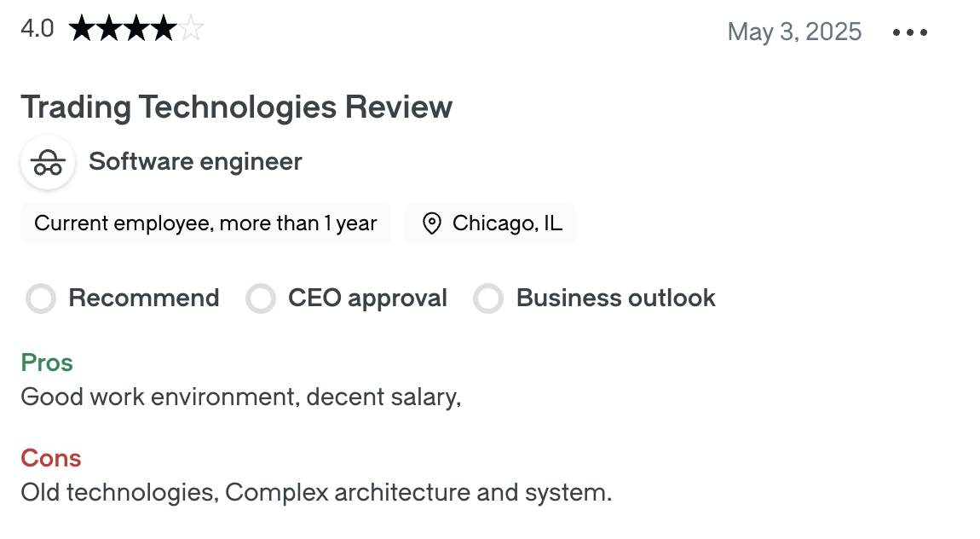Image resolution: width=980 pixels, height=539 pixels.
Task: Click the Software engineer job title
Action: [x=195, y=161]
